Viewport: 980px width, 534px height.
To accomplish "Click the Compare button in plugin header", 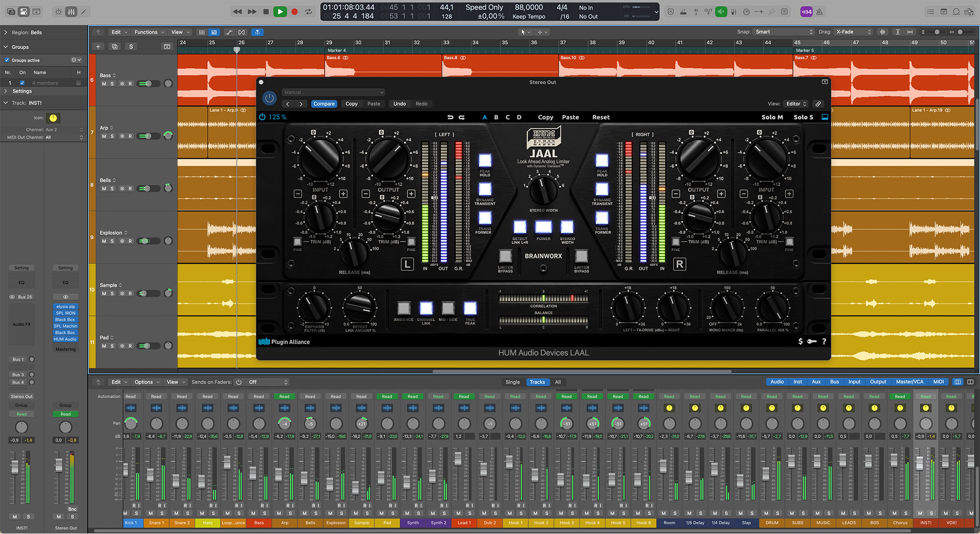I will coord(324,104).
